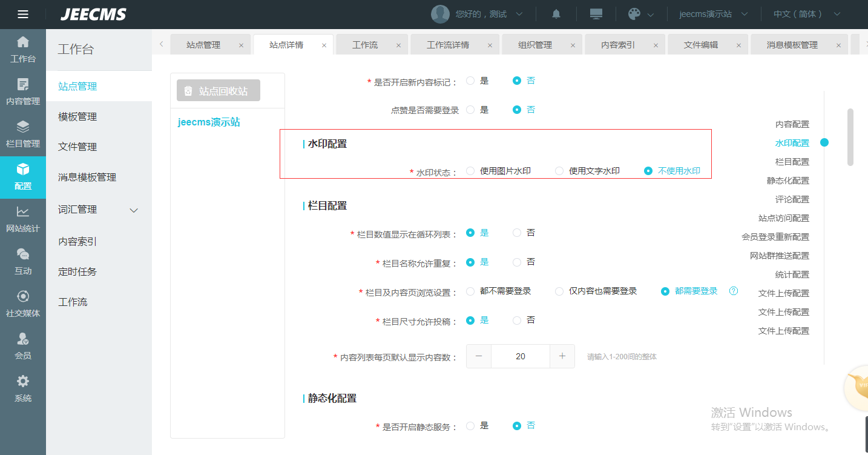Screen dimensions: 868x455
Task: Open the theme palette icon
Action: coord(634,14)
